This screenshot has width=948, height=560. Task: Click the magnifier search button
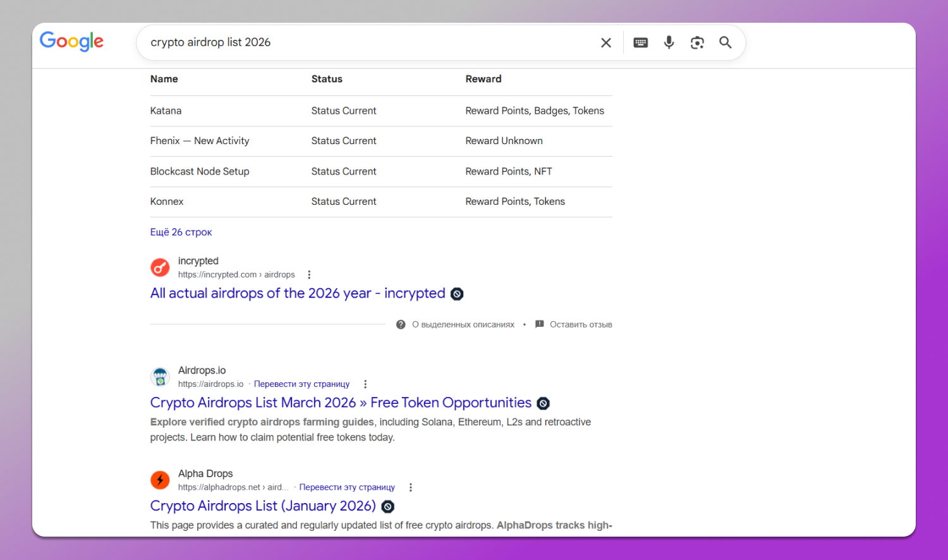coord(726,42)
